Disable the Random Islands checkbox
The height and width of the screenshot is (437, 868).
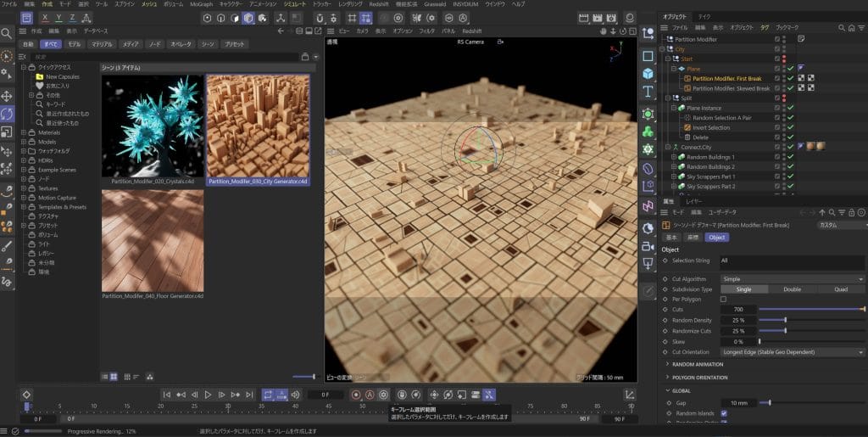point(723,413)
